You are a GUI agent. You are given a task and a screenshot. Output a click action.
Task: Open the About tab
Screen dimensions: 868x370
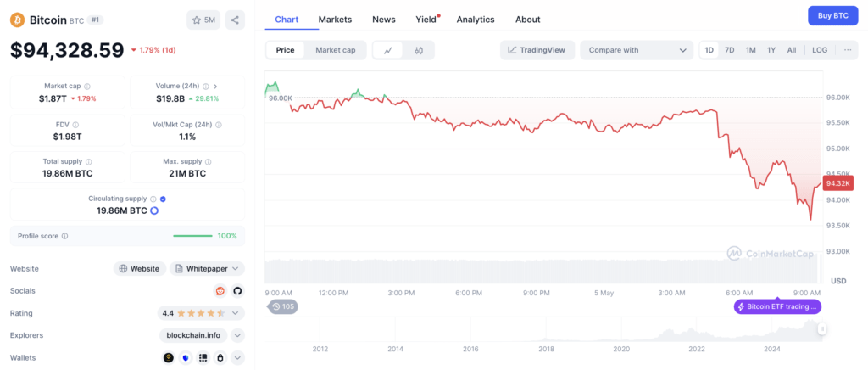point(527,20)
